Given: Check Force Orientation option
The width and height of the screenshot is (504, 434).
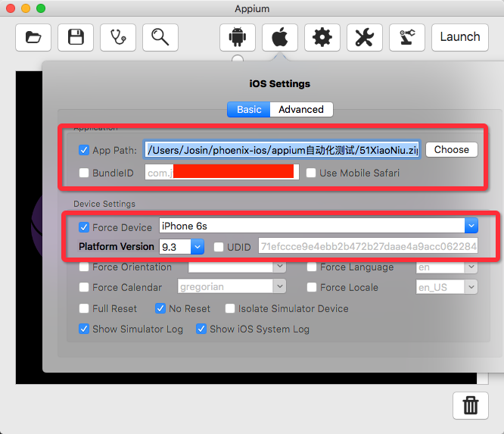Looking at the screenshot, I should [84, 267].
